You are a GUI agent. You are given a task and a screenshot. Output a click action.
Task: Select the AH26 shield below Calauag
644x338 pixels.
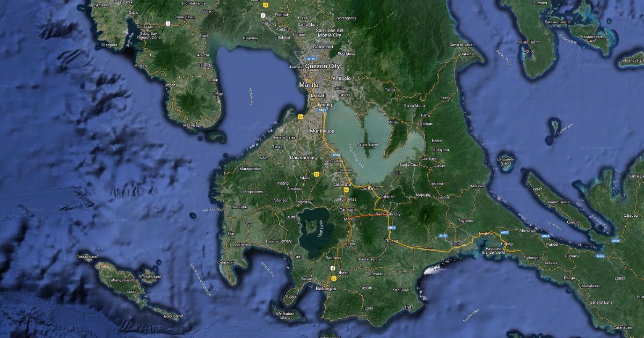(x=616, y=241)
